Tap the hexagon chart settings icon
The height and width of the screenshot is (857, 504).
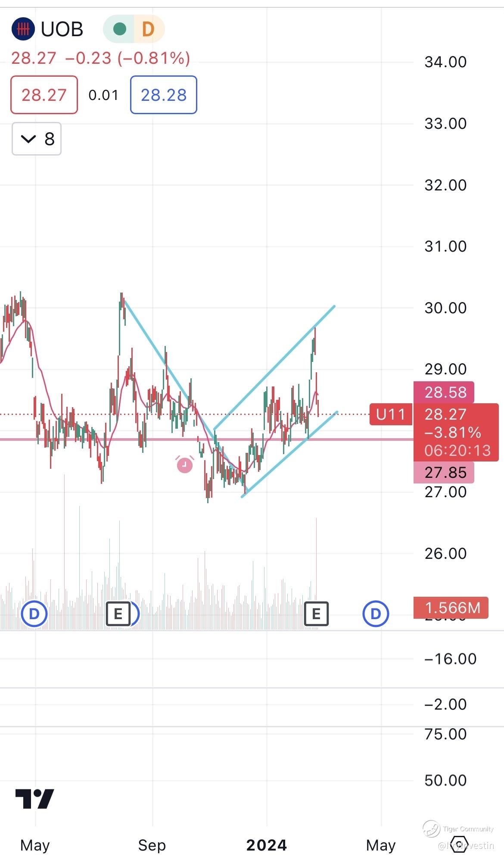pyautogui.click(x=459, y=845)
